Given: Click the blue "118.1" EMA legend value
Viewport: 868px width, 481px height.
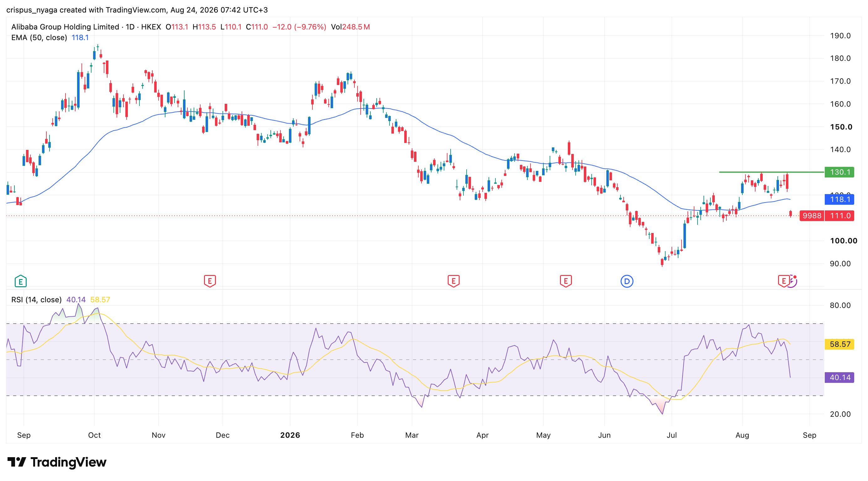Looking at the screenshot, I should pyautogui.click(x=80, y=38).
